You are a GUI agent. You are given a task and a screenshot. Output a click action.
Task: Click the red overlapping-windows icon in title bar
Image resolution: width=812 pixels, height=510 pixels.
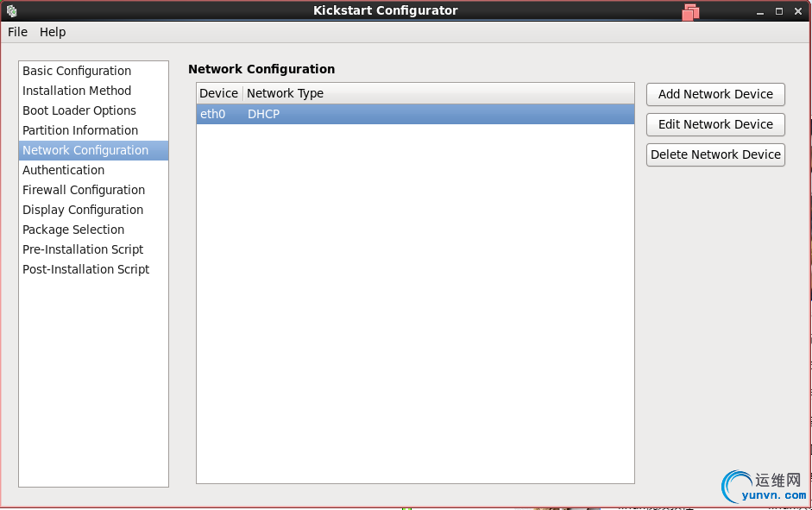coord(690,11)
